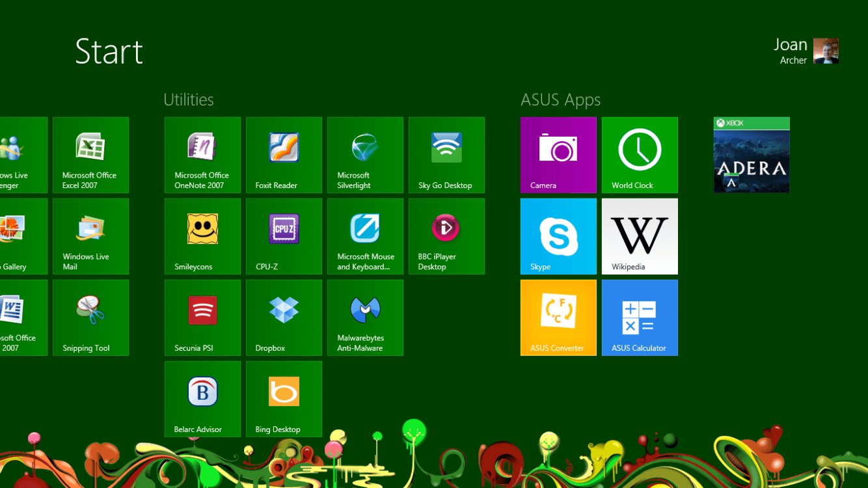Screen dimensions: 868x488
Task: Launch Skype from ASUS Apps
Action: (x=558, y=236)
